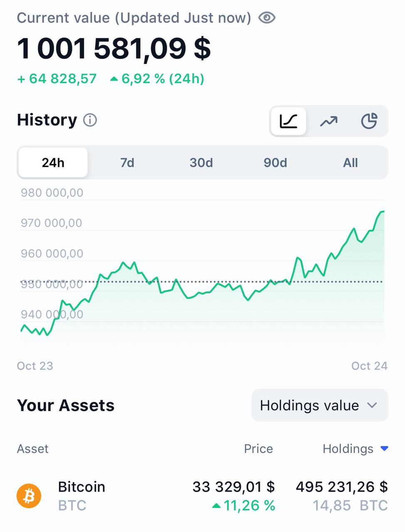Screen dimensions: 405x532
Task: Switch to the 7d time range
Action: 127,163
